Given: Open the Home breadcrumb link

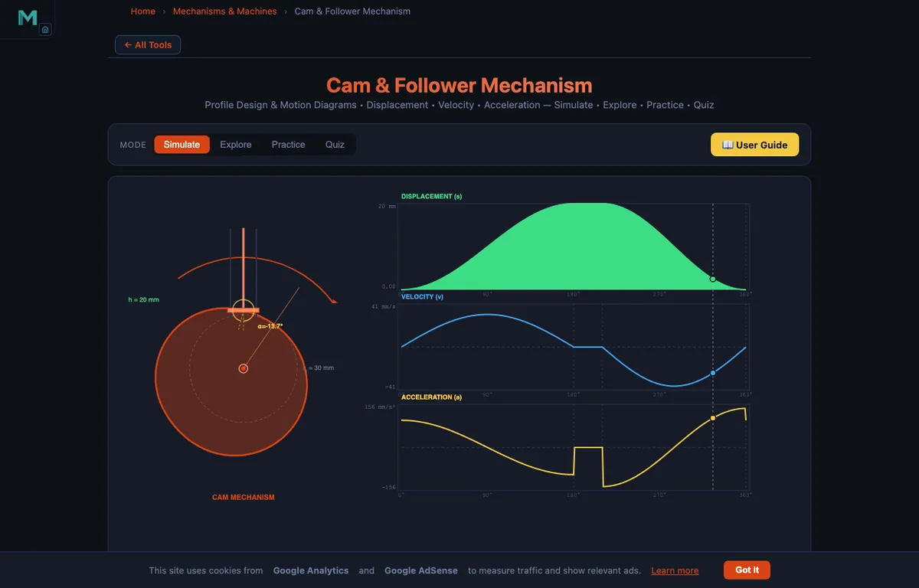Looking at the screenshot, I should (x=142, y=11).
